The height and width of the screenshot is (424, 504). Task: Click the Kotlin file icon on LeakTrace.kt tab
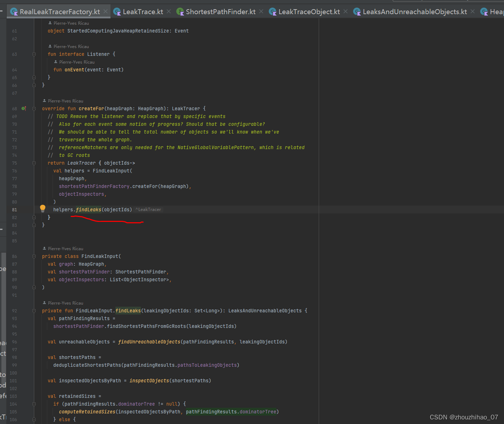coord(117,12)
